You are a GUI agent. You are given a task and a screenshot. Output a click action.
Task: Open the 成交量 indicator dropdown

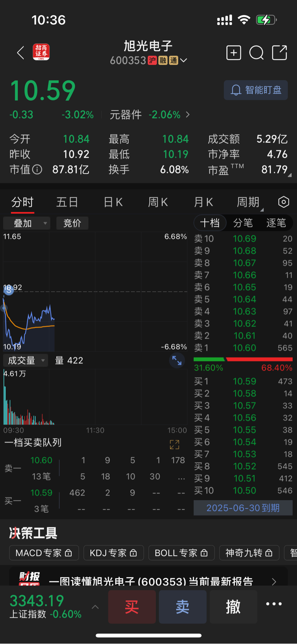click(25, 361)
